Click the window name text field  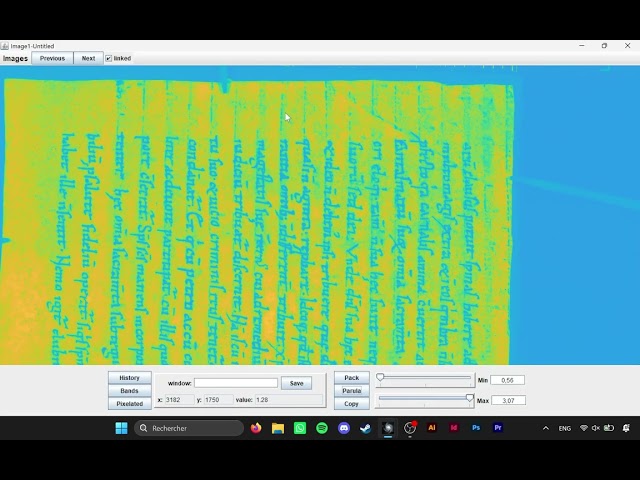pyautogui.click(x=236, y=383)
